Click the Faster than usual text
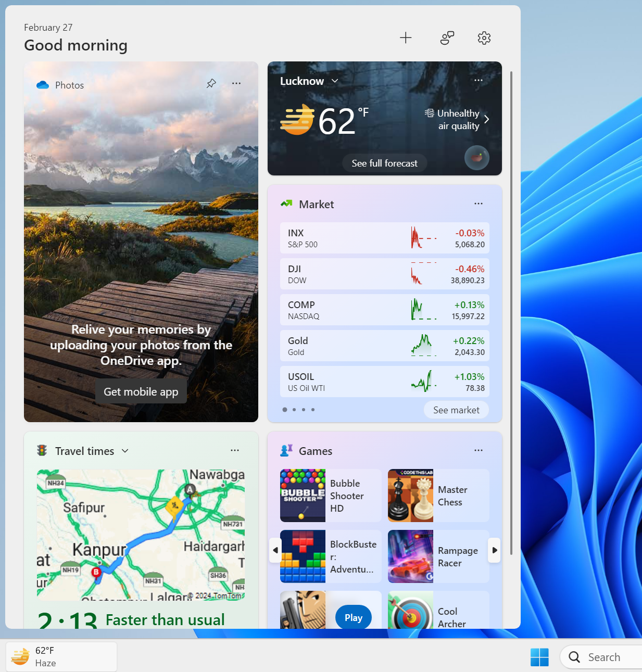The image size is (642, 672). tap(165, 619)
